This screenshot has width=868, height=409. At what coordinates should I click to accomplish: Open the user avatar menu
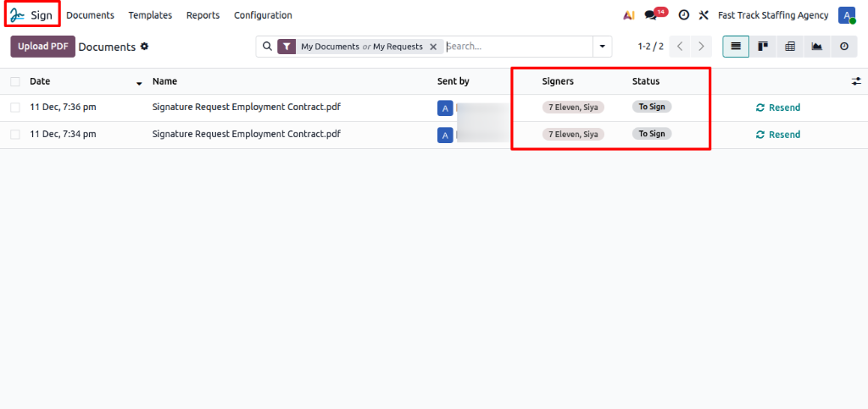click(846, 15)
